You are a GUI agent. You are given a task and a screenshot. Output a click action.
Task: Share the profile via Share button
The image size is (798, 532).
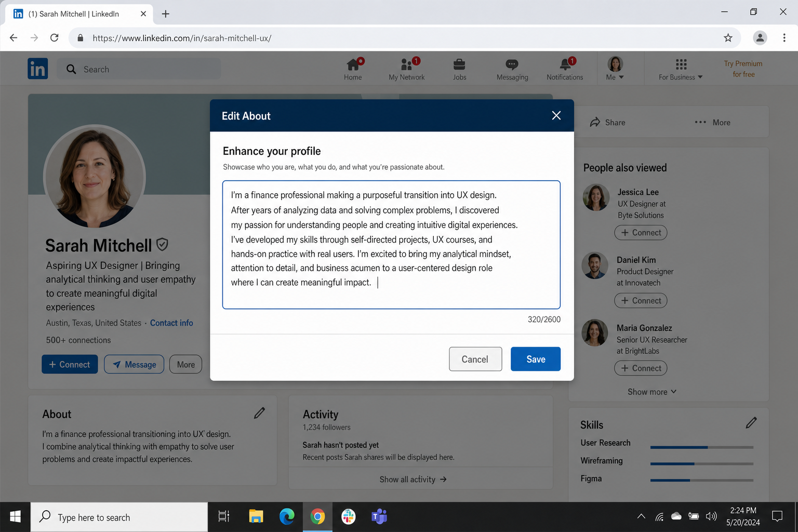(607, 123)
